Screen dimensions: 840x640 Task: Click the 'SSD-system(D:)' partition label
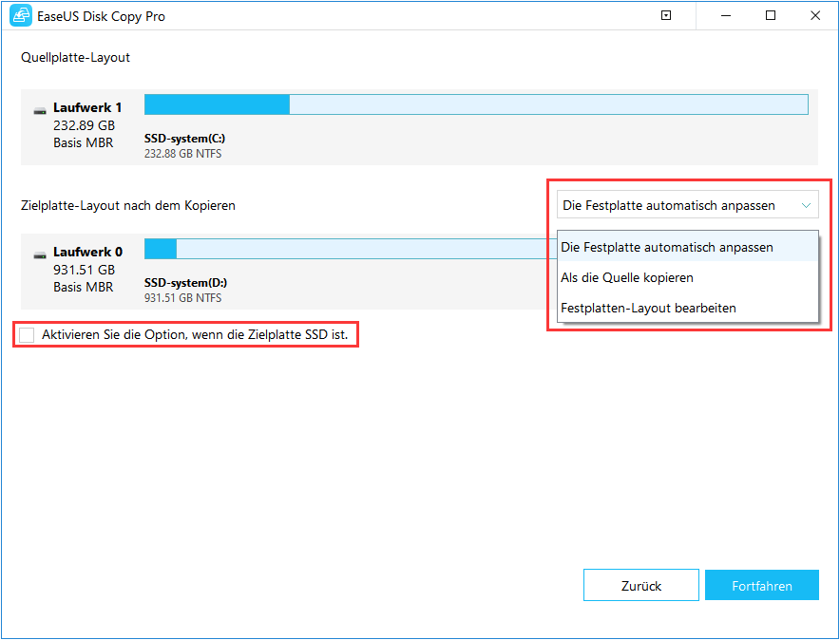[185, 283]
